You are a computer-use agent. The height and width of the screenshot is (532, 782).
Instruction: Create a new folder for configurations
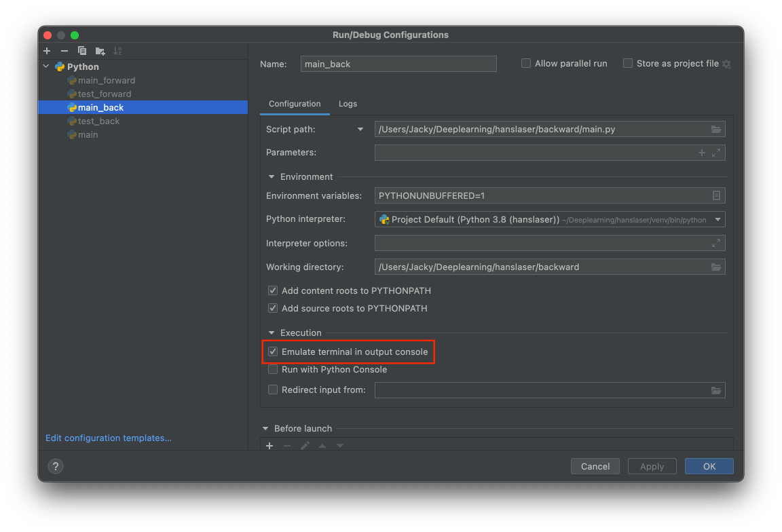click(x=99, y=51)
